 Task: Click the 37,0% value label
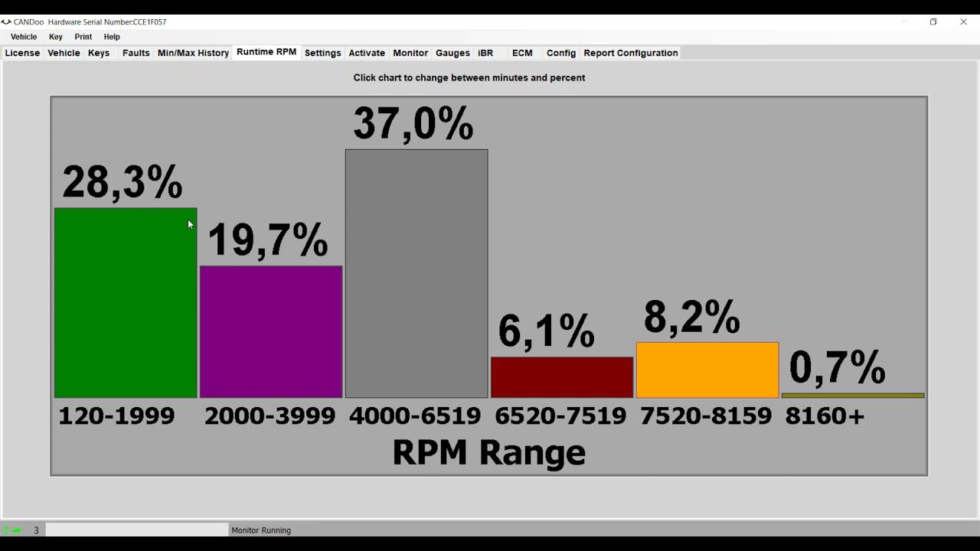tap(413, 123)
